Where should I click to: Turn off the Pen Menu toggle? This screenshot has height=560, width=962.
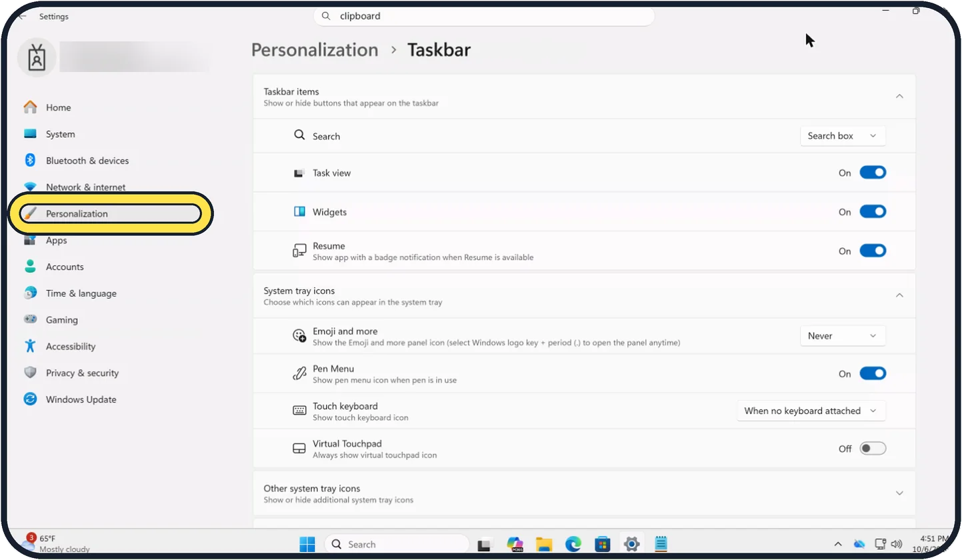[x=873, y=374]
